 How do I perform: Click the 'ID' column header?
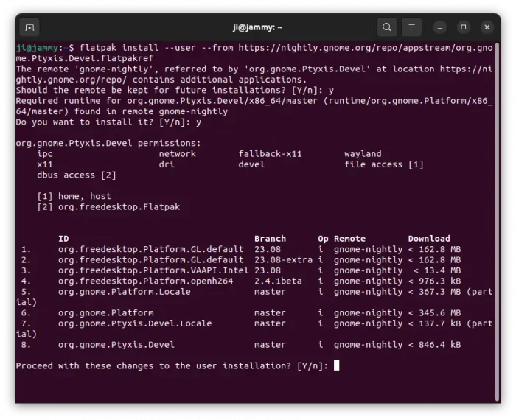[63, 239]
